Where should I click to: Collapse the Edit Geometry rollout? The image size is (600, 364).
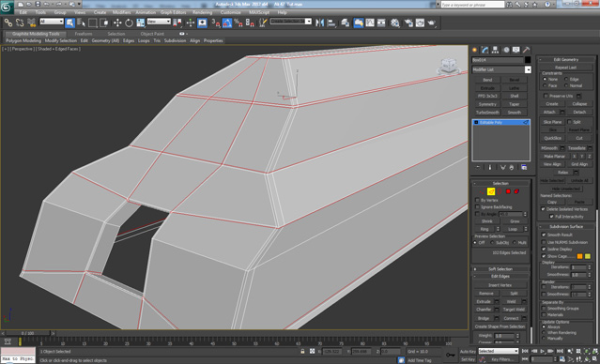click(566, 60)
